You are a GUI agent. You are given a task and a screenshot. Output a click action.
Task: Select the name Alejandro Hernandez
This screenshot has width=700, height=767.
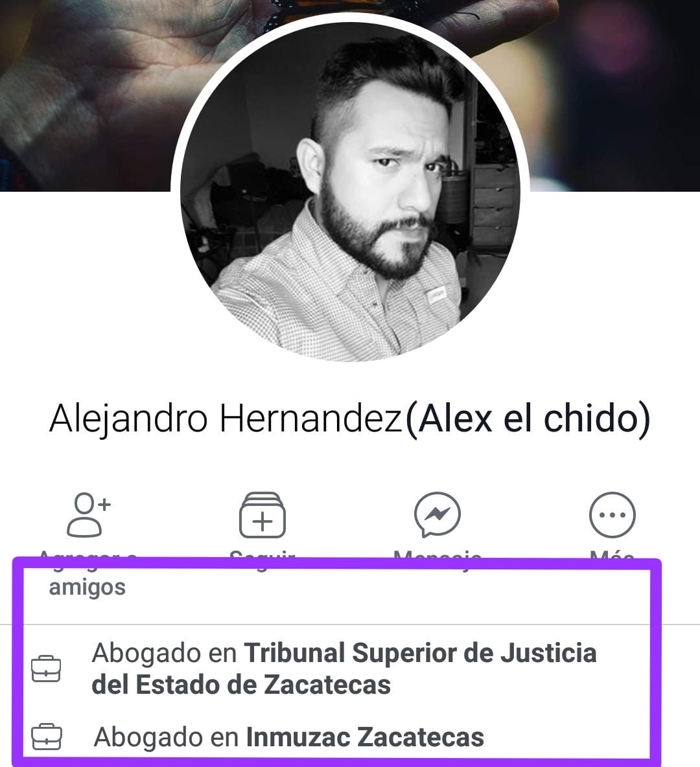(225, 418)
